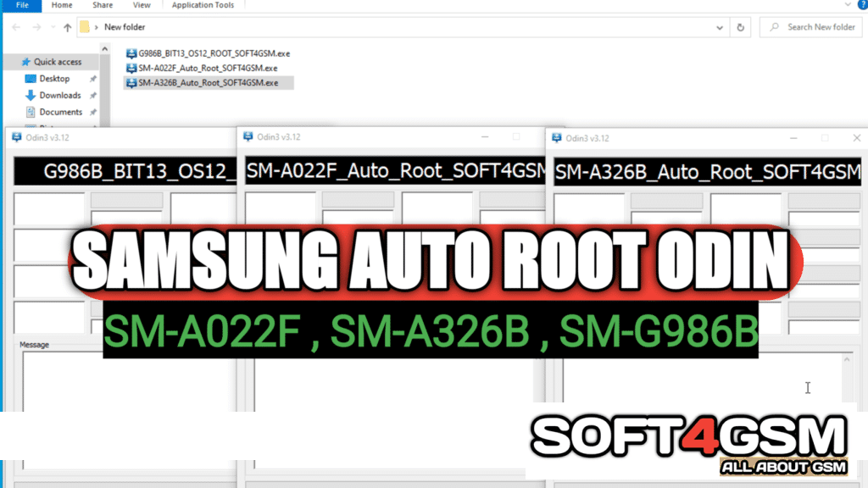Select Downloads in the navigation pane
This screenshot has height=488, width=868.
(59, 96)
